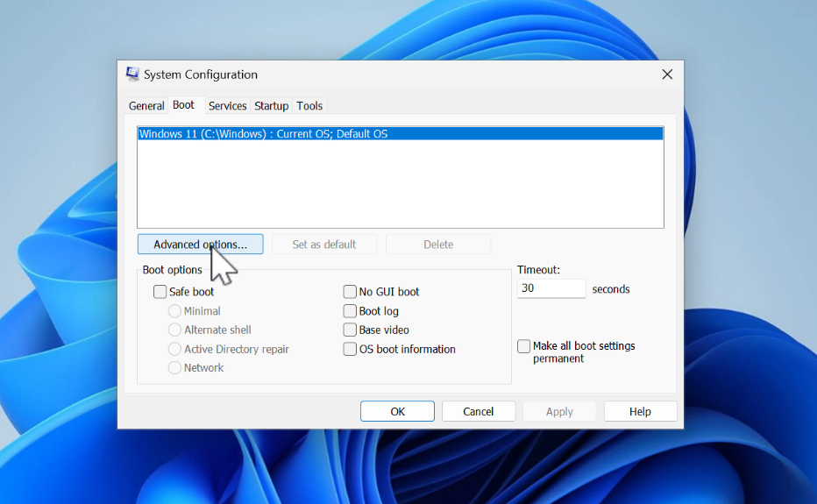
Task: Select Active Directory repair option
Action: pyautogui.click(x=174, y=349)
